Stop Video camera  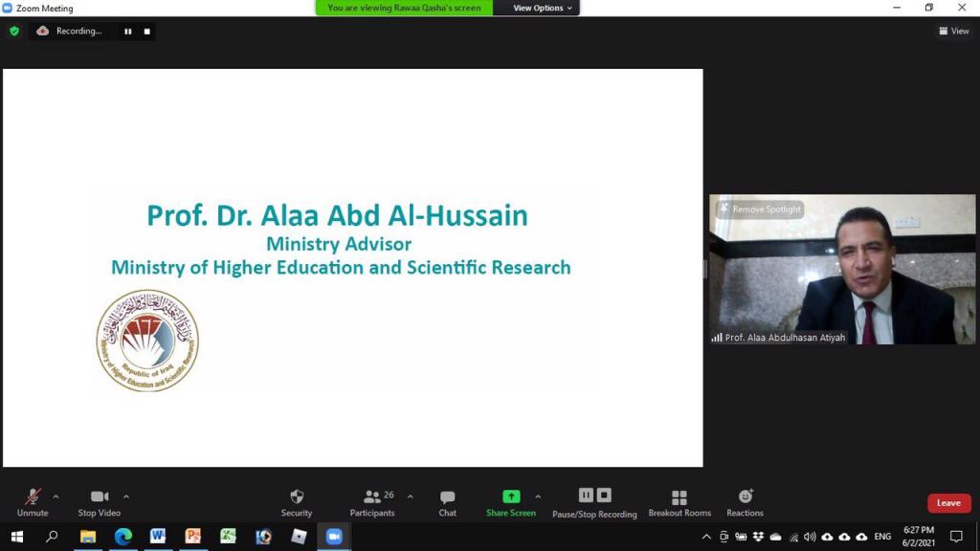tap(100, 497)
